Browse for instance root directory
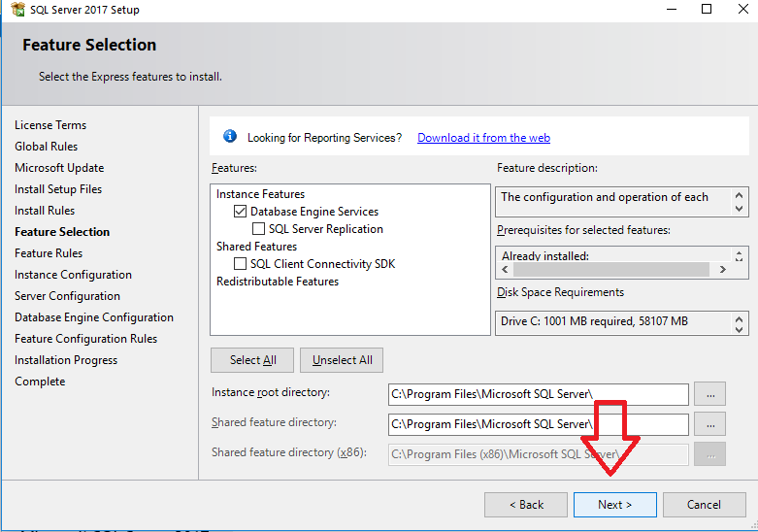This screenshot has width=758, height=532. (x=711, y=393)
